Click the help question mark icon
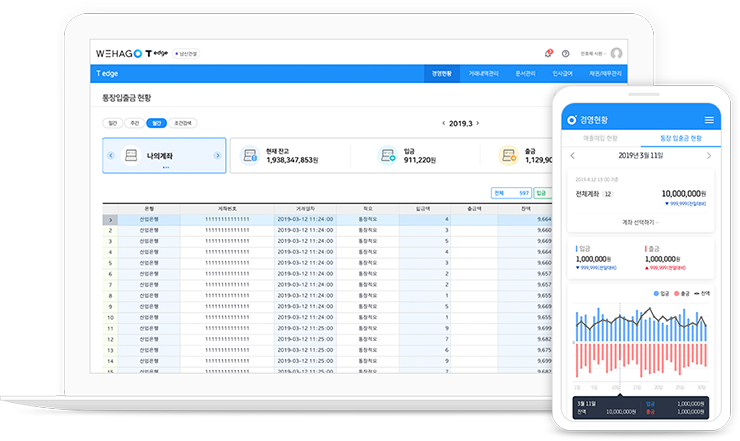 pyautogui.click(x=565, y=53)
